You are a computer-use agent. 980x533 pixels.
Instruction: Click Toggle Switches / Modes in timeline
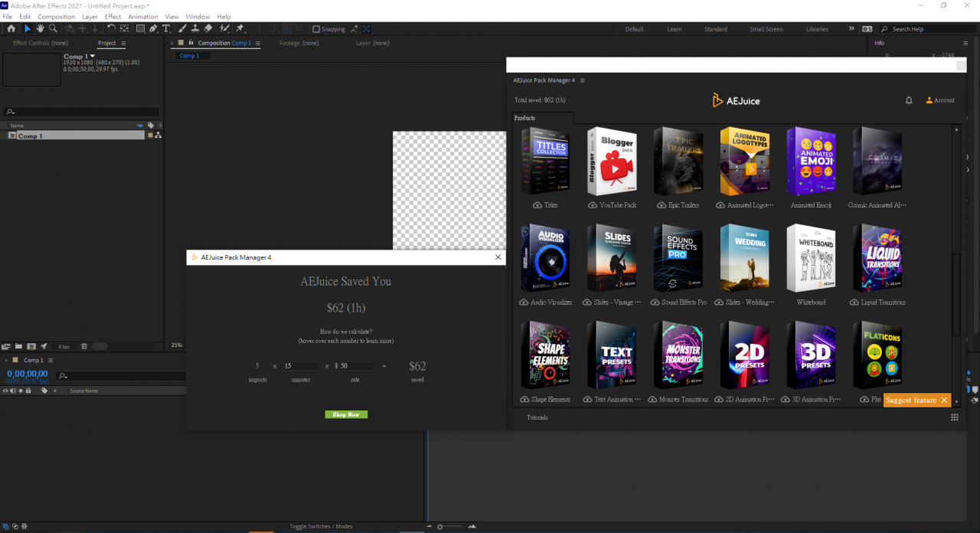pyautogui.click(x=321, y=526)
